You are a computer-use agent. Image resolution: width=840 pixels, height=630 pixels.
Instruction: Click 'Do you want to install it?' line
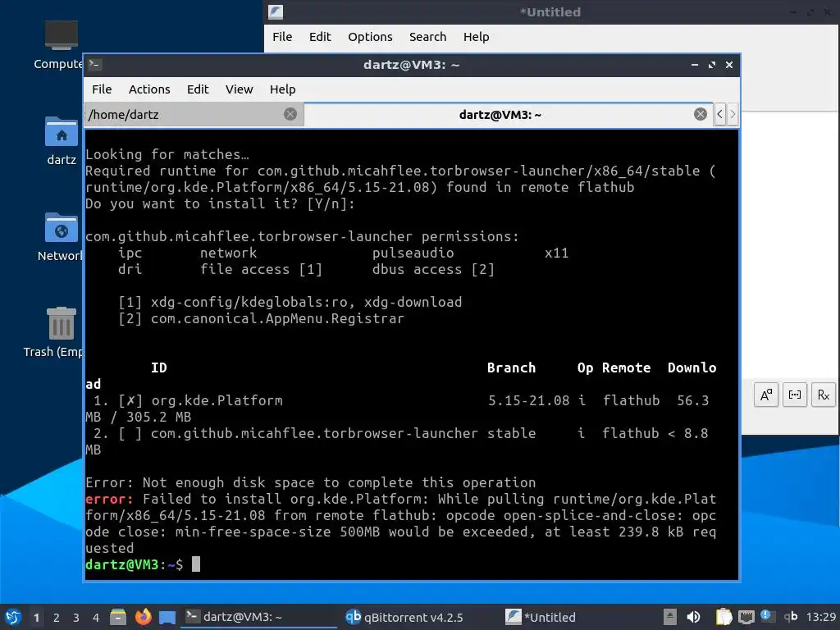coord(220,203)
